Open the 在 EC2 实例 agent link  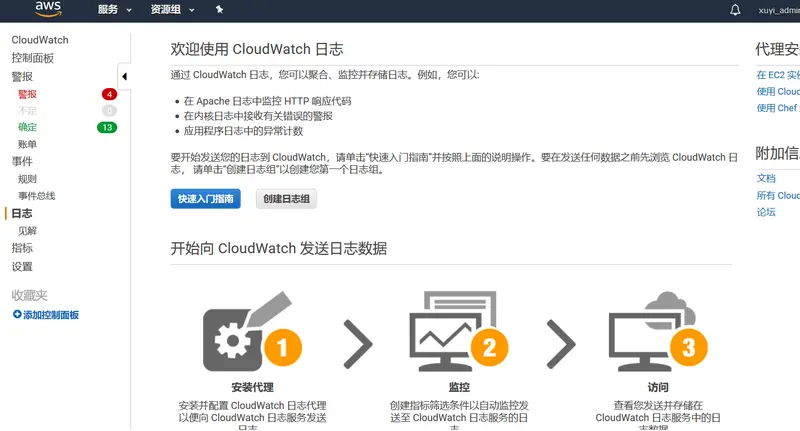778,75
